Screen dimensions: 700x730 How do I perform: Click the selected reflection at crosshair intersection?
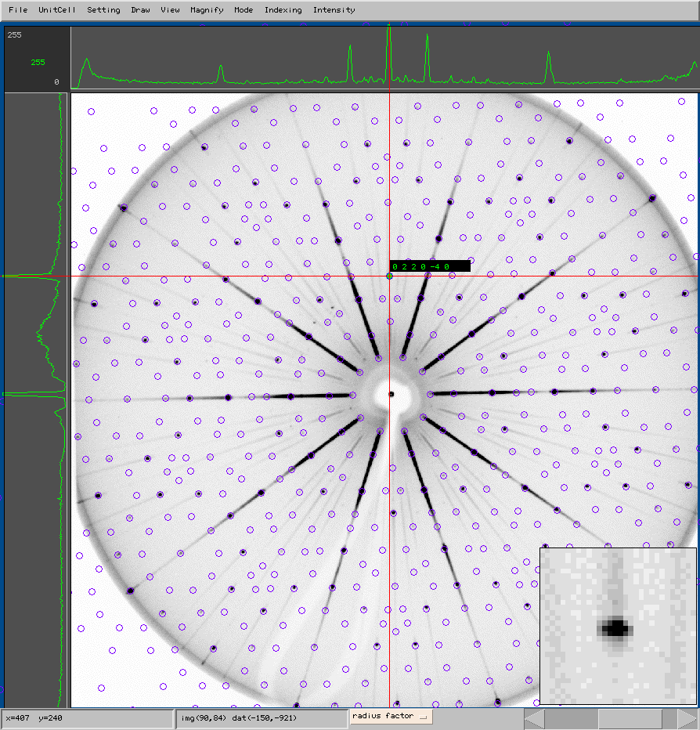[x=390, y=276]
